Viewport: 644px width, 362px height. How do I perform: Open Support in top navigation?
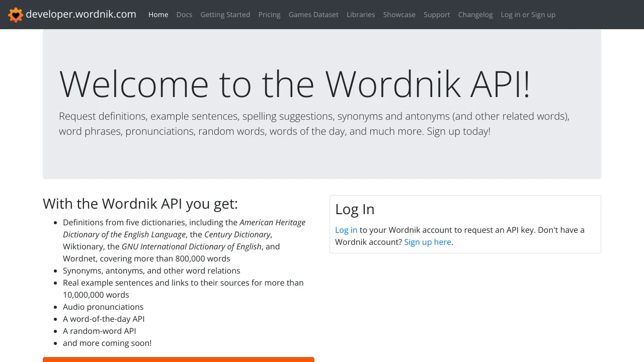click(x=437, y=15)
